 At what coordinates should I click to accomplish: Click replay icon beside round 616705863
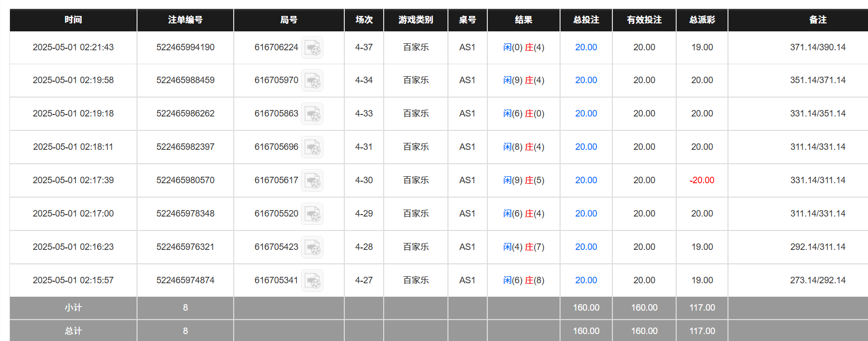click(x=312, y=114)
